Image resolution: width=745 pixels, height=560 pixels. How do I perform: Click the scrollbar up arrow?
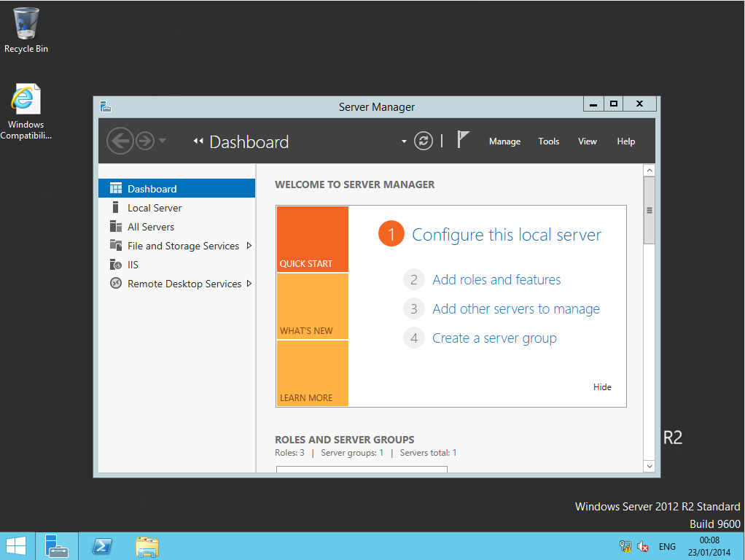(x=650, y=170)
